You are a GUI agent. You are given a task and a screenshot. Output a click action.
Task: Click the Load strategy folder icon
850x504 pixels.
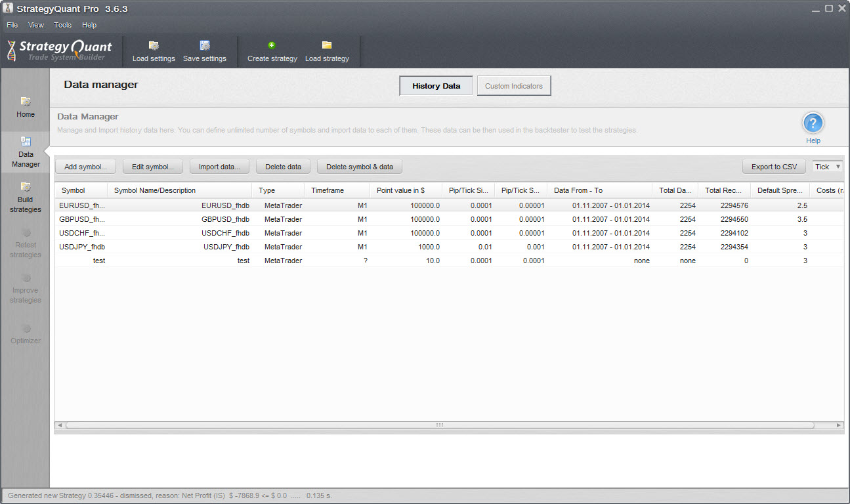[x=327, y=45]
